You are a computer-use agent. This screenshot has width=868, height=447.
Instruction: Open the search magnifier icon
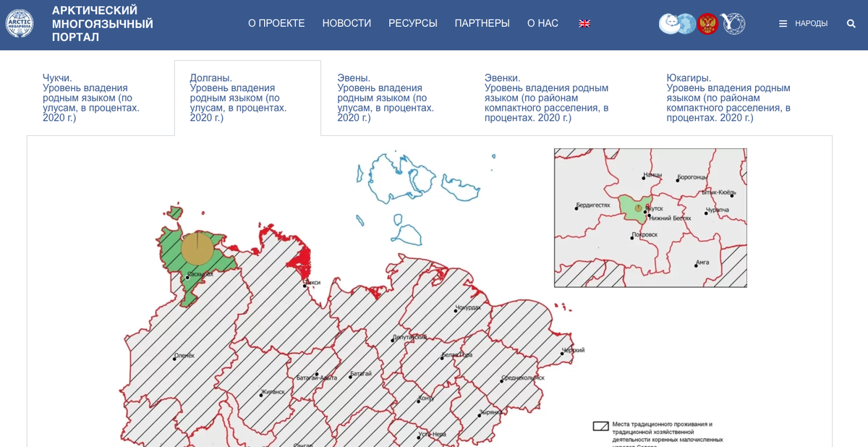(851, 24)
